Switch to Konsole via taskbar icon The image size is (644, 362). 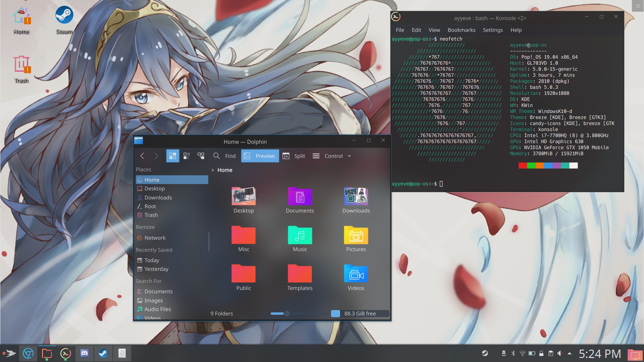[66, 353]
